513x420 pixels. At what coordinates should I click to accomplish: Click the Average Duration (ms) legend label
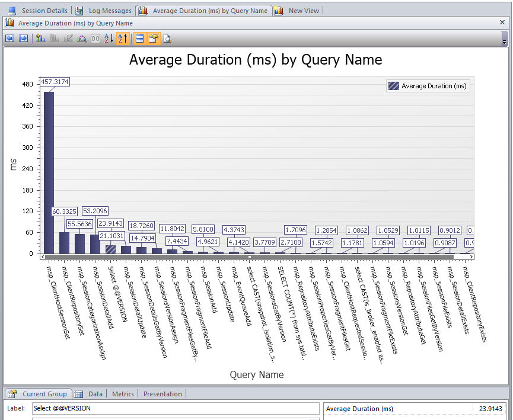click(x=434, y=86)
